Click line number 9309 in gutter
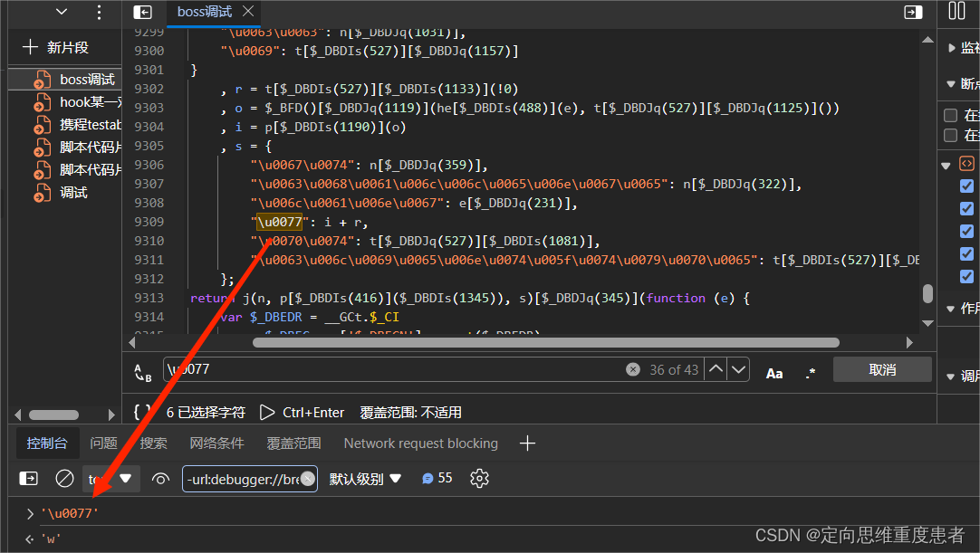The image size is (980, 553). tap(149, 222)
